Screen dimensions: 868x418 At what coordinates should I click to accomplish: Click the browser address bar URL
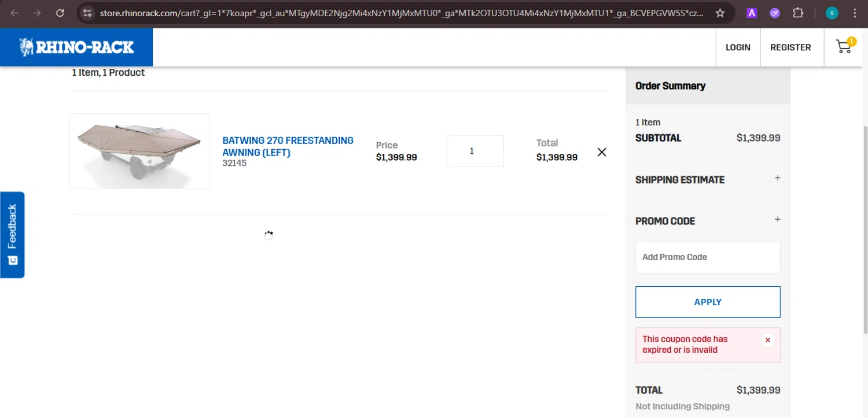[402, 13]
